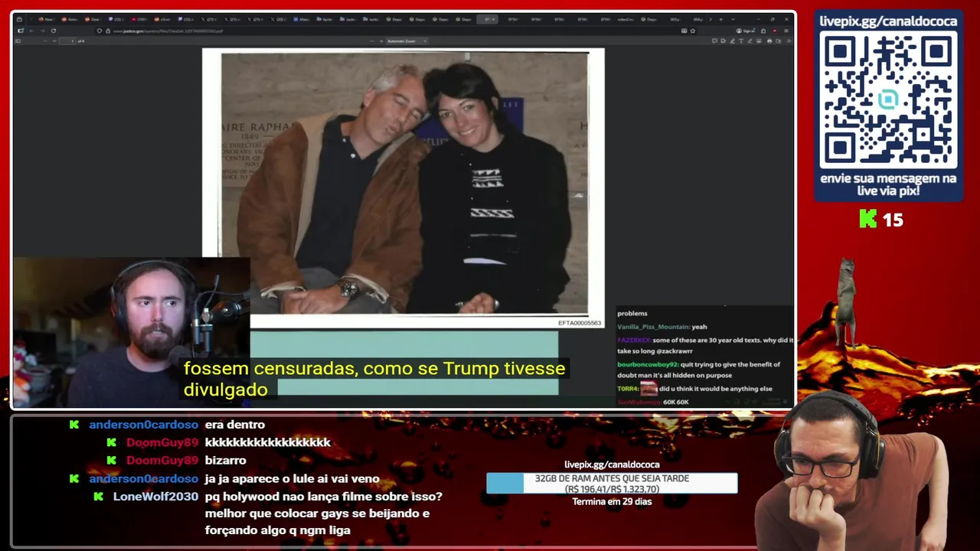
Task: Click the EFTA00005563 document number
Action: click(580, 323)
